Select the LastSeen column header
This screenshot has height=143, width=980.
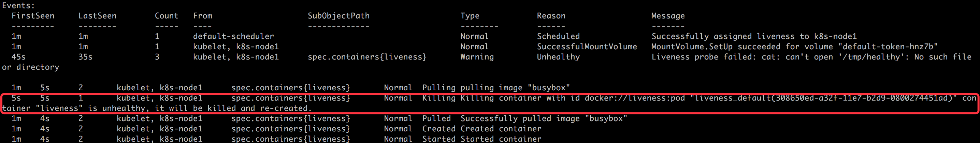pos(97,16)
